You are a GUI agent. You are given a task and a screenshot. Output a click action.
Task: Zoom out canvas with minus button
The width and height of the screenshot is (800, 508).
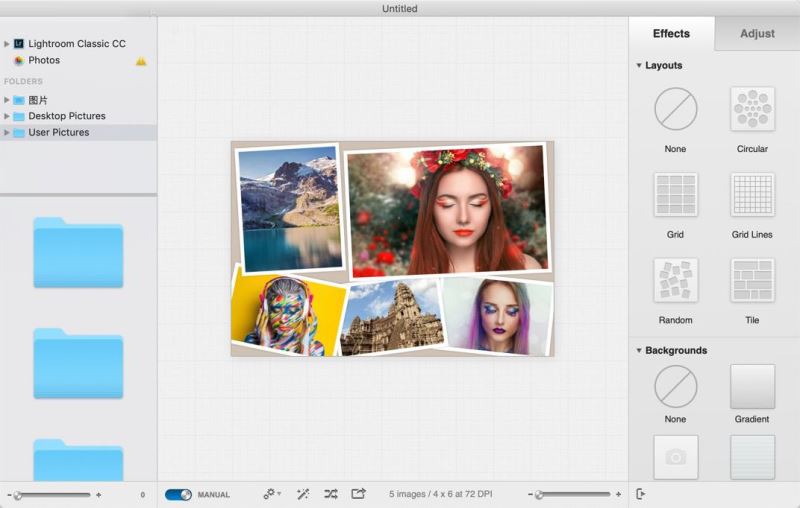pyautogui.click(x=530, y=494)
